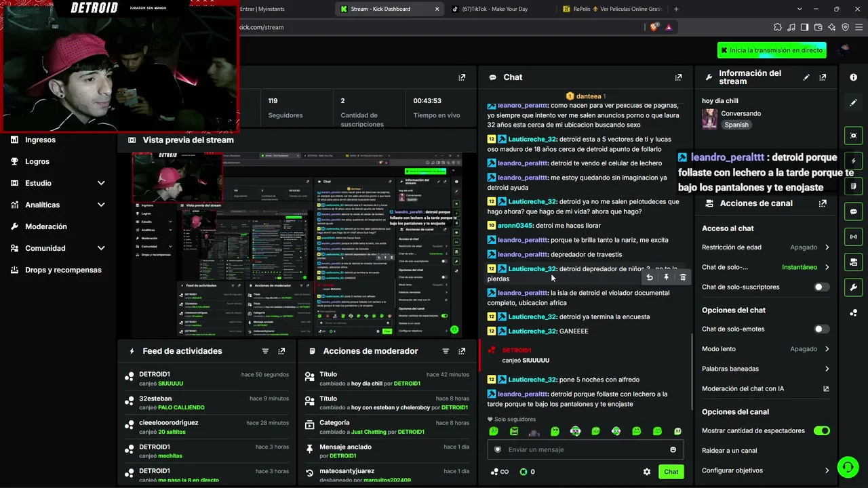The height and width of the screenshot is (488, 868).
Task: Open Modo lento options
Action: 766,349
